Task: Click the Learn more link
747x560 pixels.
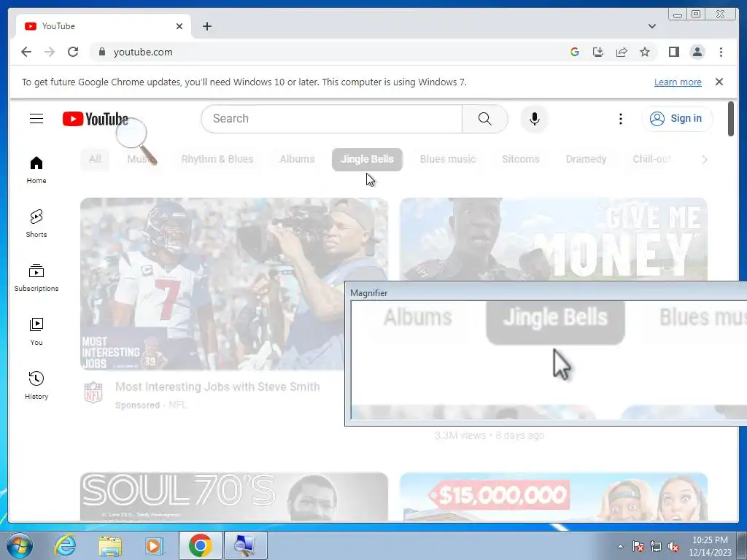Action: point(678,82)
